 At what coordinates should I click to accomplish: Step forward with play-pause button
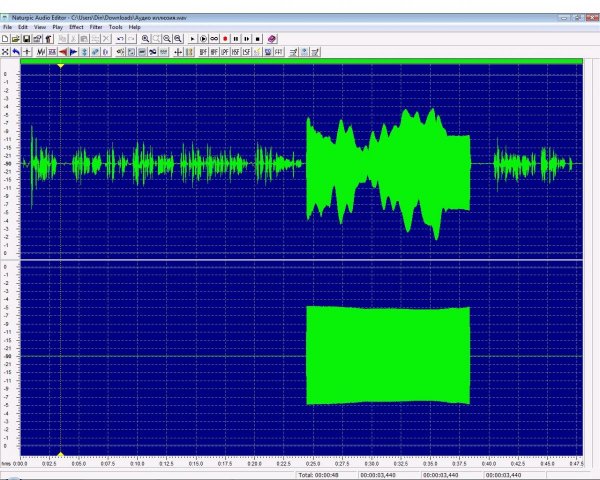[x=247, y=39]
